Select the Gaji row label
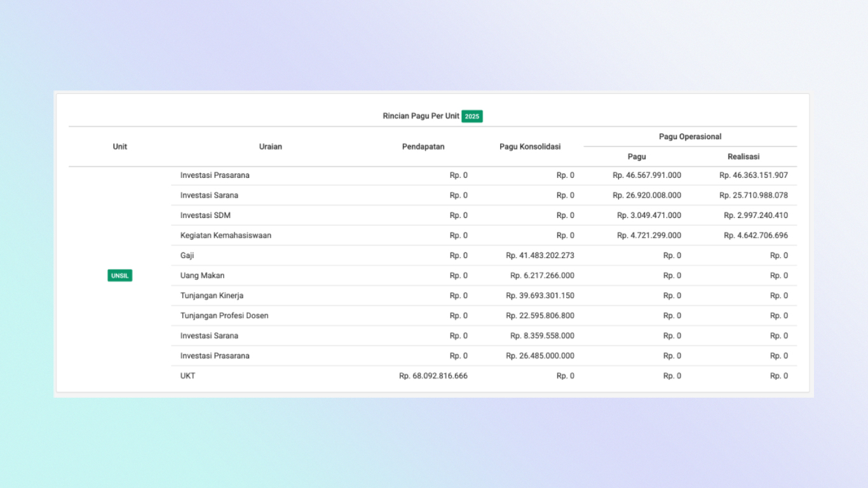868x488 pixels. click(187, 255)
